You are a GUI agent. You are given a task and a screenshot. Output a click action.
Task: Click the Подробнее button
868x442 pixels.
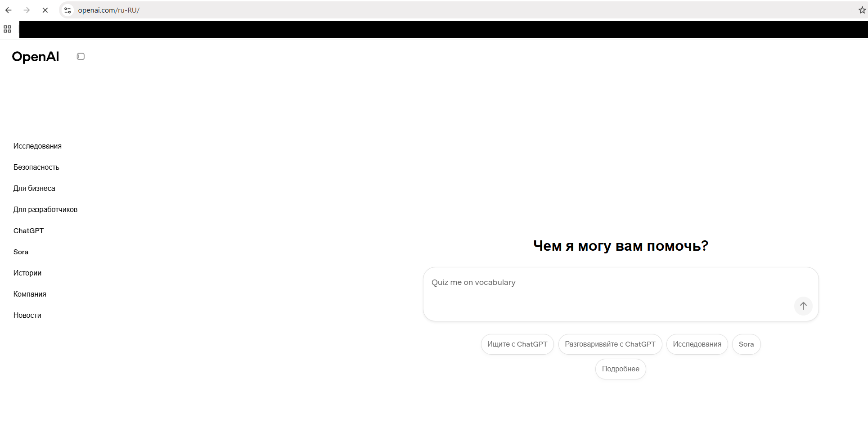pos(621,369)
